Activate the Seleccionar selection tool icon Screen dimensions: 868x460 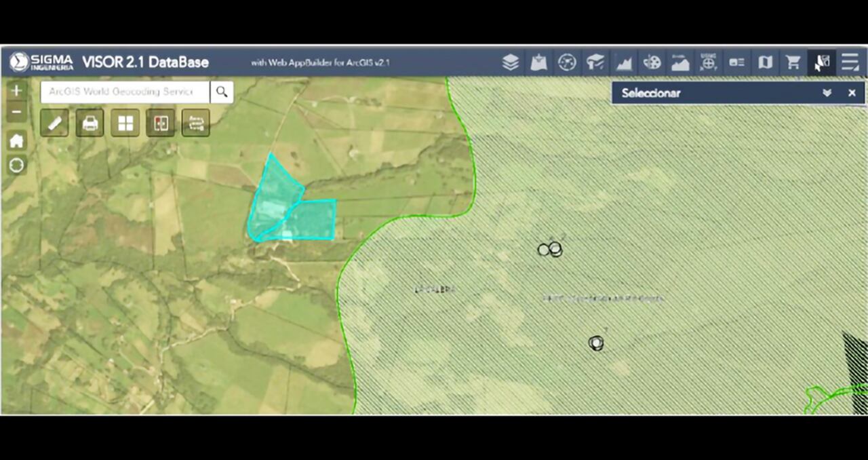click(x=823, y=62)
